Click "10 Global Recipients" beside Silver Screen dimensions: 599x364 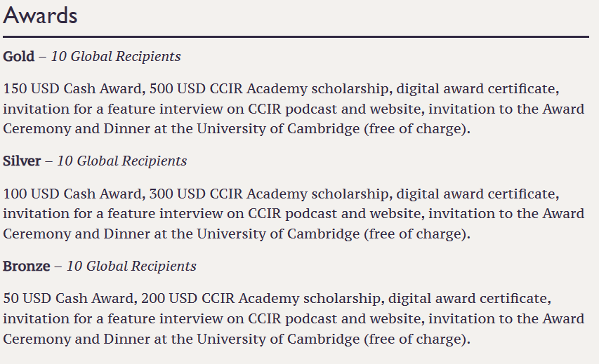121,161
